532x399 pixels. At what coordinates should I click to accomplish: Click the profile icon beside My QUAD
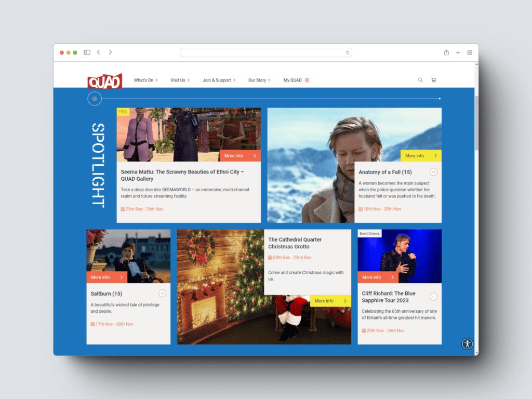tap(307, 80)
